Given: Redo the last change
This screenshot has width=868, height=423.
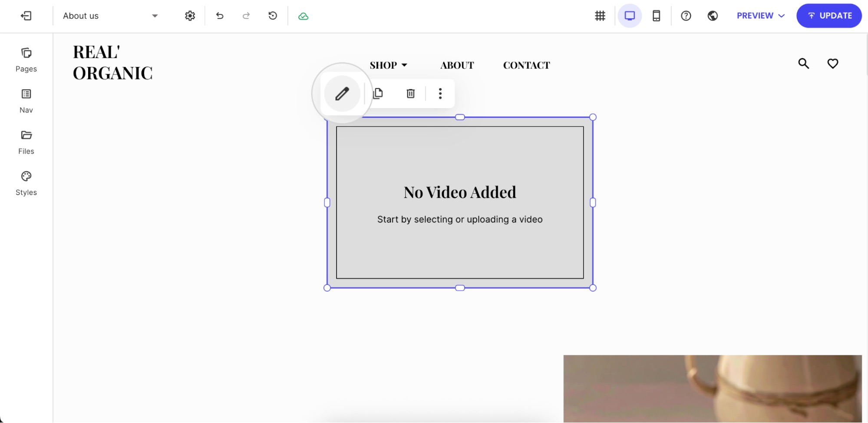Looking at the screenshot, I should coord(246,16).
